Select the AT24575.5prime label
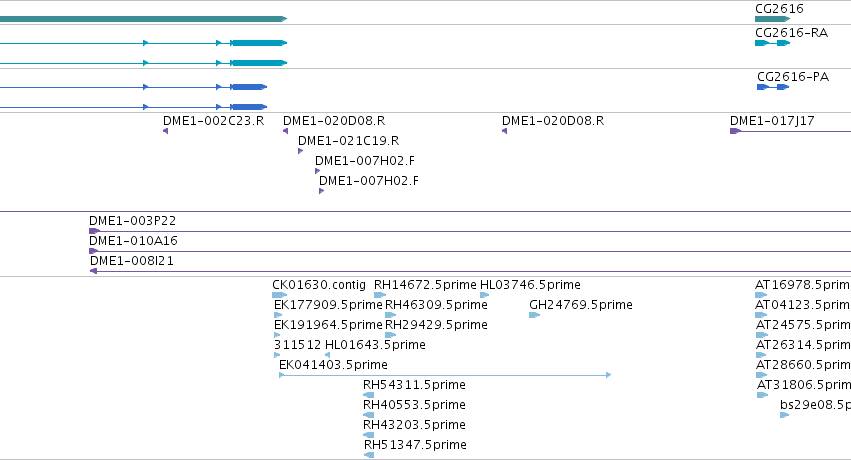The image size is (851, 460). [x=803, y=325]
